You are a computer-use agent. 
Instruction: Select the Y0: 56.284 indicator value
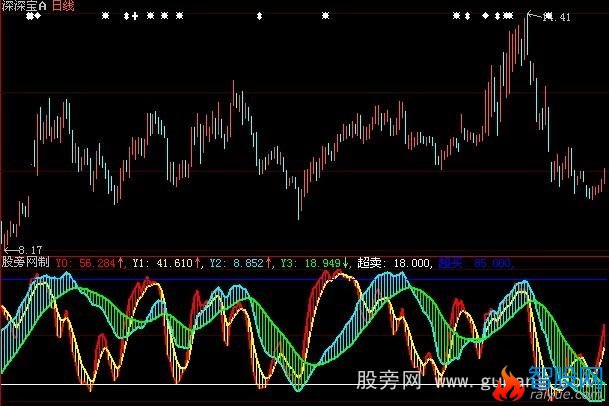pyautogui.click(x=89, y=263)
